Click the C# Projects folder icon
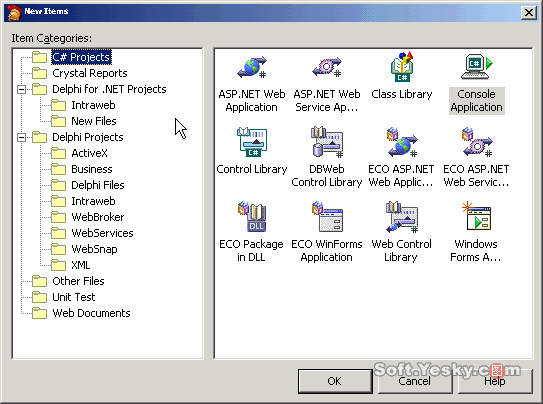 pos(39,57)
